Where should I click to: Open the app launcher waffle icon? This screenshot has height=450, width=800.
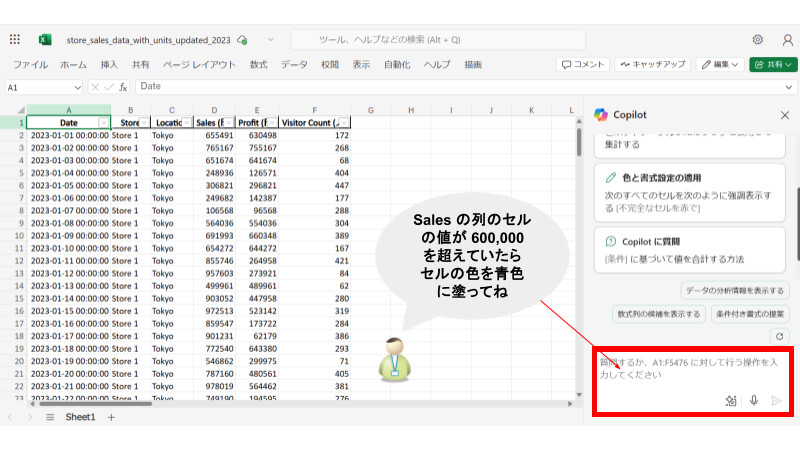click(x=15, y=39)
